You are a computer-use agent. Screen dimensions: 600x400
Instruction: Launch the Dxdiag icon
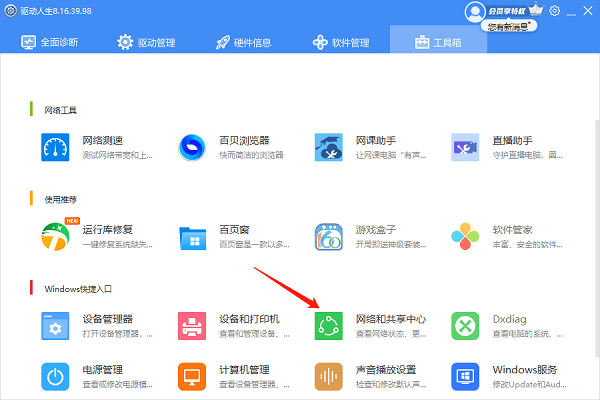tap(465, 326)
